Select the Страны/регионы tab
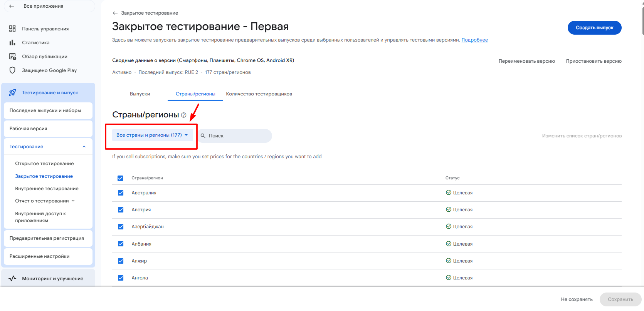Viewport: 644px width, 311px height. coord(195,94)
